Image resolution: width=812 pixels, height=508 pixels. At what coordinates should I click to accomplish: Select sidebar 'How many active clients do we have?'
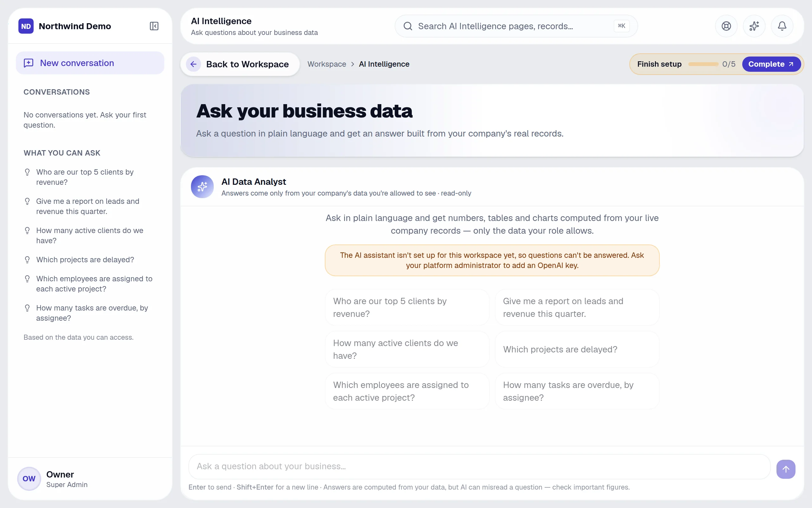[90, 236]
